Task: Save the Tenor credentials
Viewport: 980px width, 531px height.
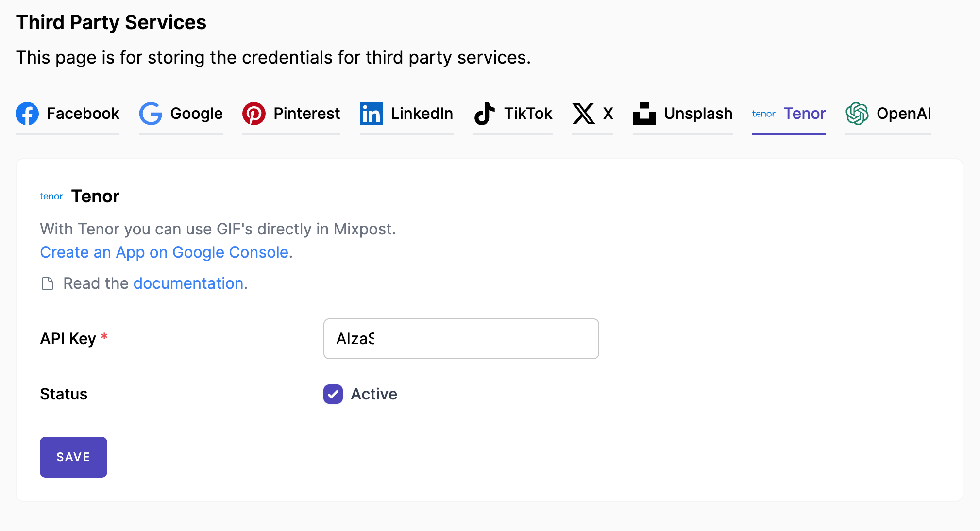Action: [x=73, y=457]
